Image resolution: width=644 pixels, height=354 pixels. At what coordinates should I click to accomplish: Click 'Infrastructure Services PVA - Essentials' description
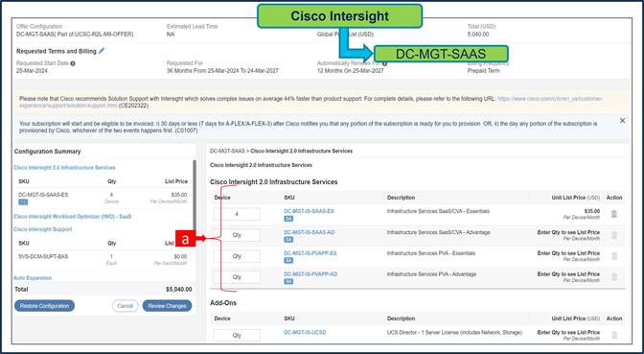(431, 253)
